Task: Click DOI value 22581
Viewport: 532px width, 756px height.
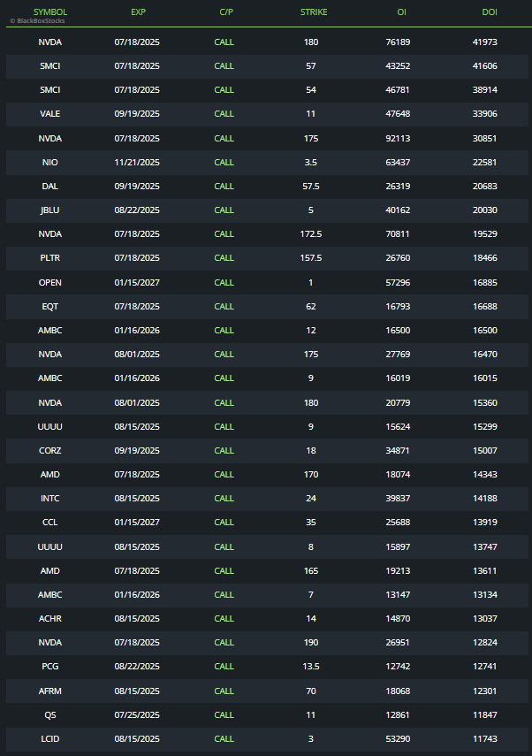Action: point(485,163)
